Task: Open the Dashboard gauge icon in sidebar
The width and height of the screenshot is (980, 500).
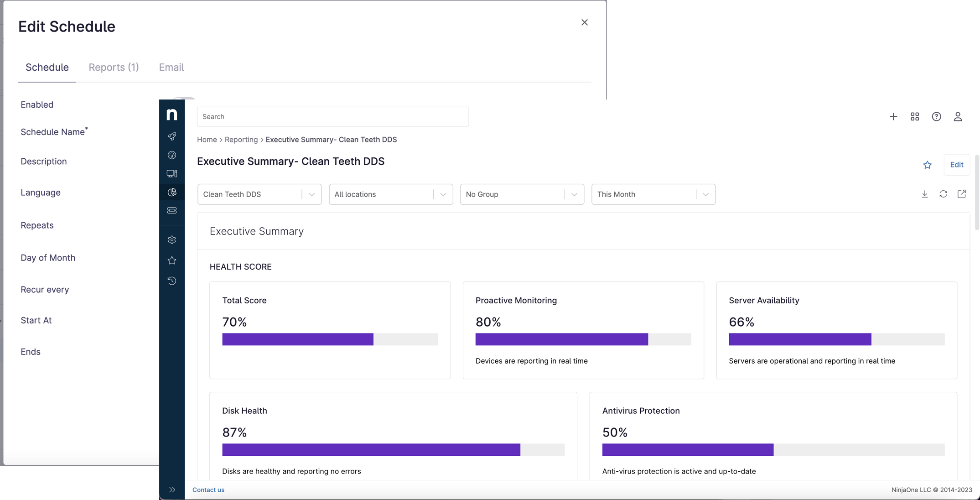Action: [x=172, y=155]
